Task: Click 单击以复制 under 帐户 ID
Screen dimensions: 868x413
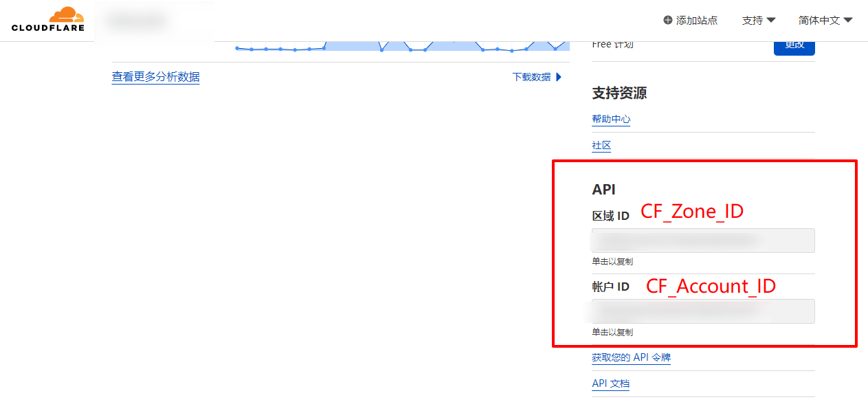Action: [612, 333]
